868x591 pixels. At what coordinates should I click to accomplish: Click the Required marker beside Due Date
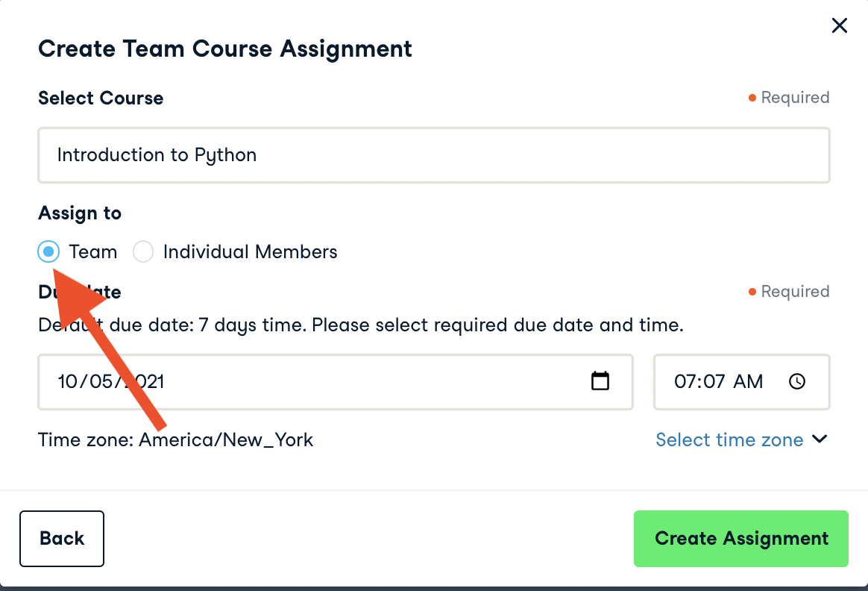point(790,292)
